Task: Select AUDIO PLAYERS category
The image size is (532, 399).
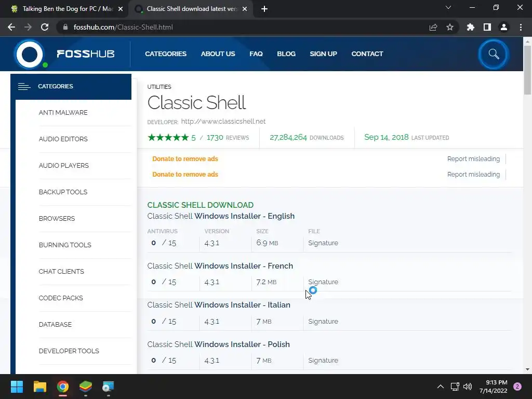Action: tap(64, 166)
